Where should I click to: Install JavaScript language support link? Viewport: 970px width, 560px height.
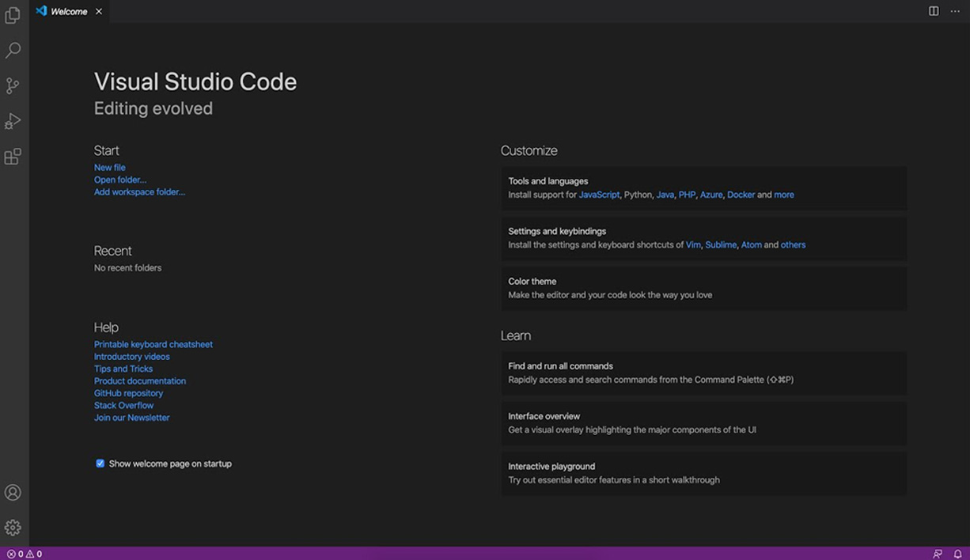click(x=600, y=195)
